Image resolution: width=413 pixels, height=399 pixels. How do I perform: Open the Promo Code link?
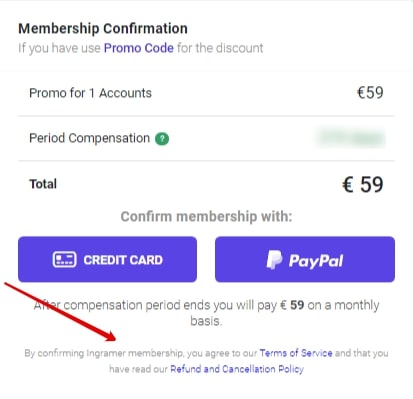click(x=139, y=48)
